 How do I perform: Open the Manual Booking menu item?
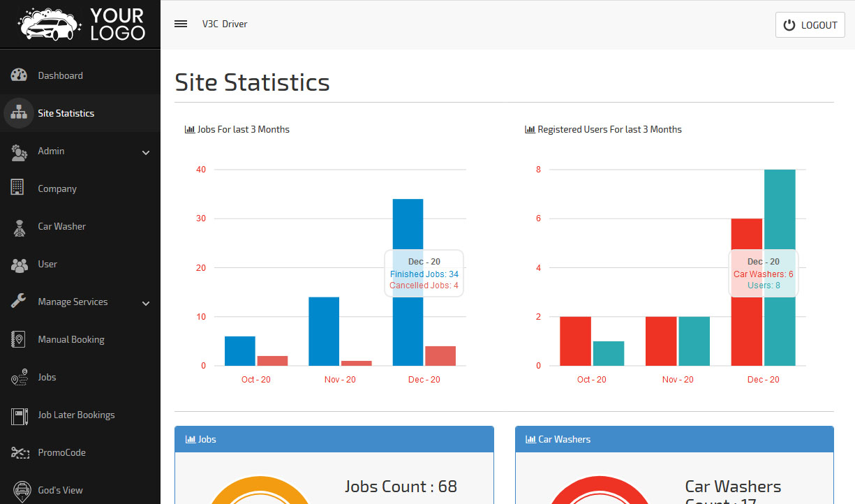(x=80, y=339)
